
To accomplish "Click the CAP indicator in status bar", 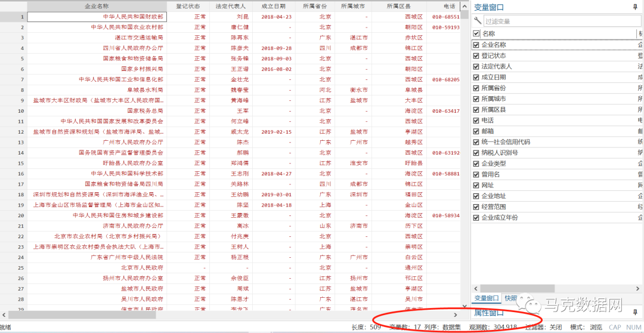I will pos(615,327).
